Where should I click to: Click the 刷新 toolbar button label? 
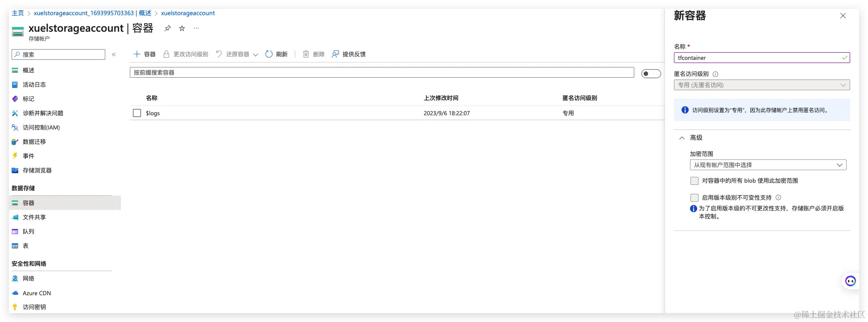[x=282, y=54]
